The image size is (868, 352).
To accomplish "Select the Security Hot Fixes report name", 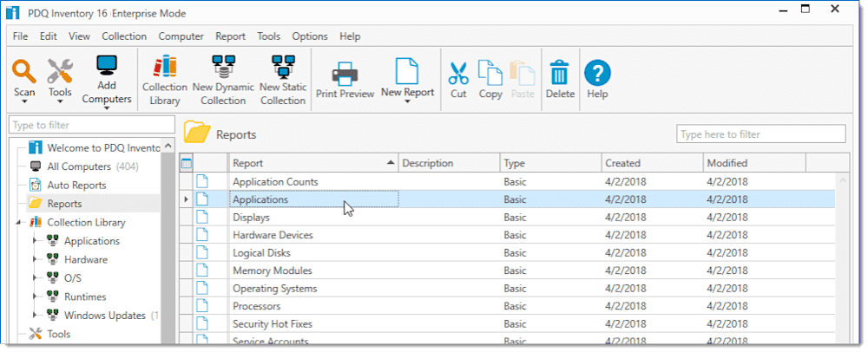I will pos(273,323).
